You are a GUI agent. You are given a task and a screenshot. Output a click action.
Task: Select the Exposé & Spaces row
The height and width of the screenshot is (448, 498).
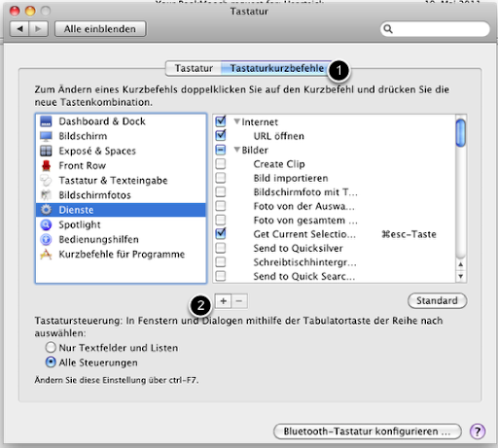coord(121,151)
